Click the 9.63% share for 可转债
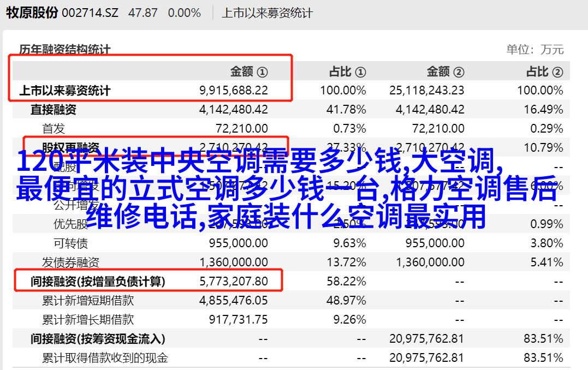The width and height of the screenshot is (588, 370). [349, 243]
